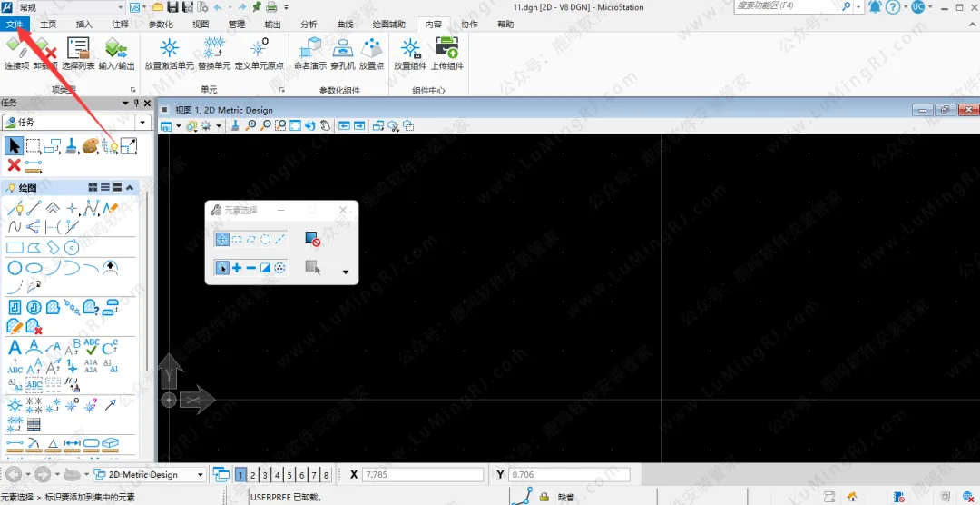Select the Place Block rectangle tool
This screenshot has height=505, width=980.
pos(15,247)
